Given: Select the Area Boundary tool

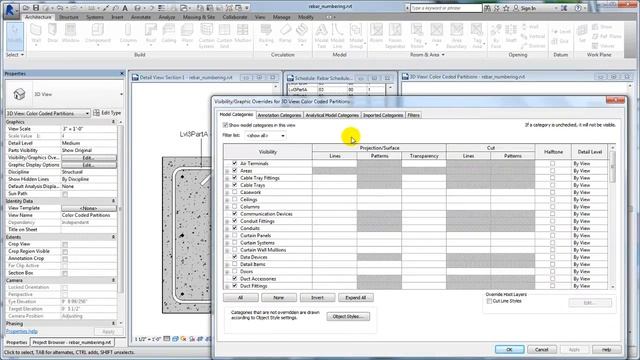Looking at the screenshot, I should point(456,36).
